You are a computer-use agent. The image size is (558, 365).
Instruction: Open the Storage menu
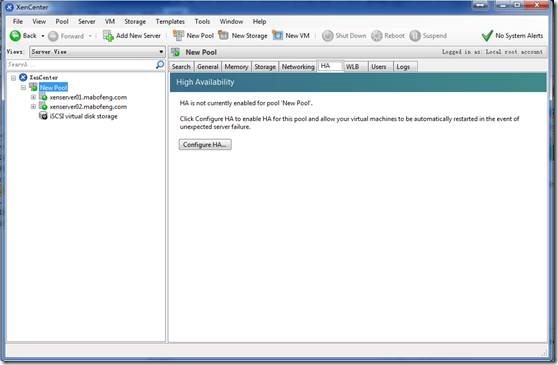[x=135, y=21]
